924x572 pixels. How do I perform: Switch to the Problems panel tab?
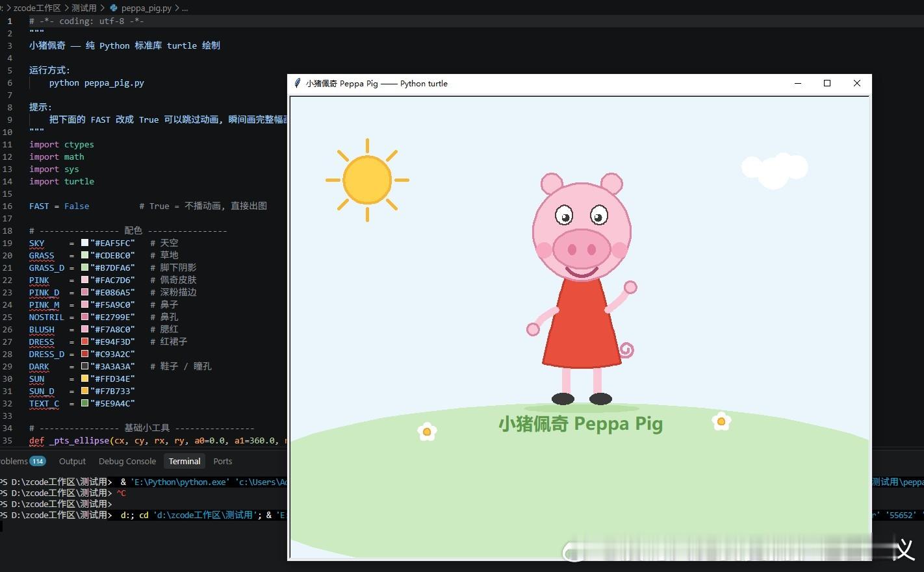(22, 461)
